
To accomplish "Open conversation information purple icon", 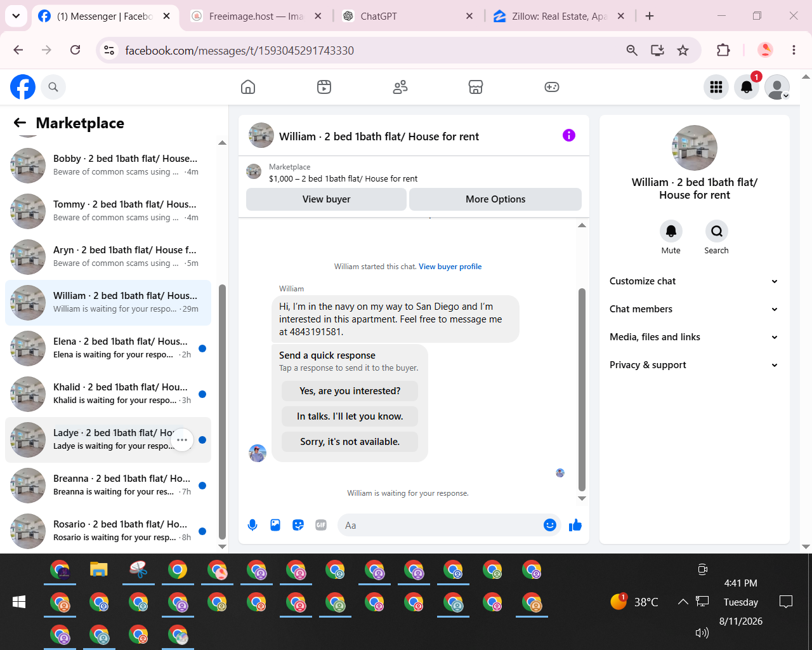I will [569, 135].
